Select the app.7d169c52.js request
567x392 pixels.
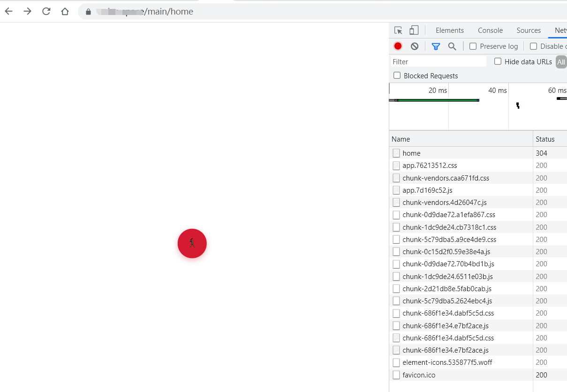pyautogui.click(x=478, y=190)
